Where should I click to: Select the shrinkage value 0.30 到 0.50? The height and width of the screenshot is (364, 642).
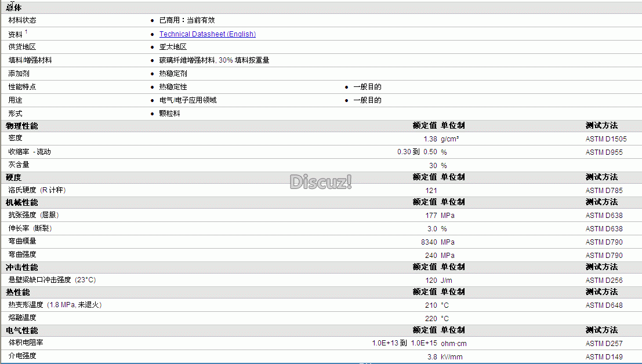[x=417, y=152]
